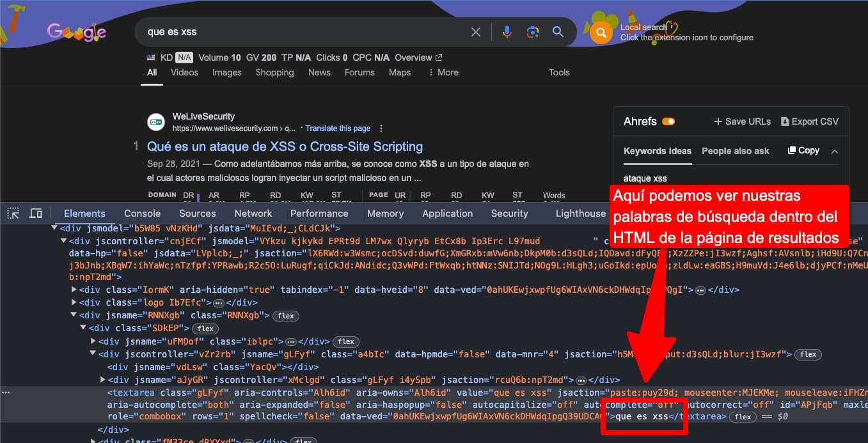Switch to the Maps search tab
Image resolution: width=868 pixels, height=443 pixels.
(x=400, y=72)
